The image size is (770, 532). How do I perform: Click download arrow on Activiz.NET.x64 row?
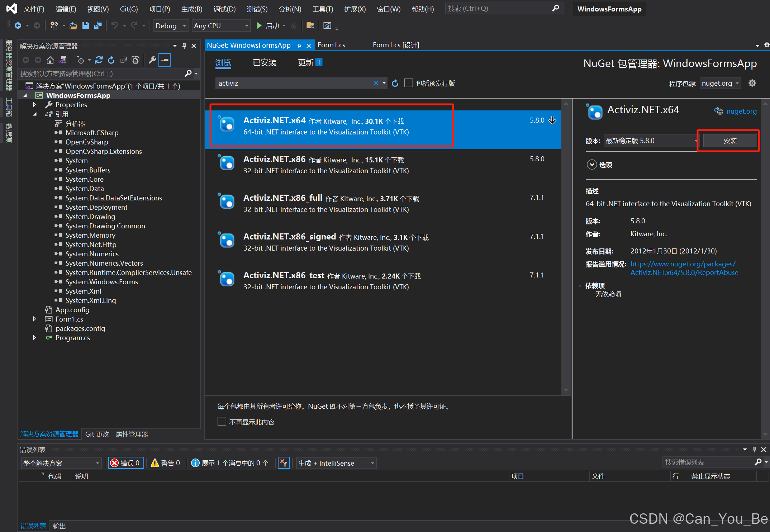pyautogui.click(x=552, y=120)
